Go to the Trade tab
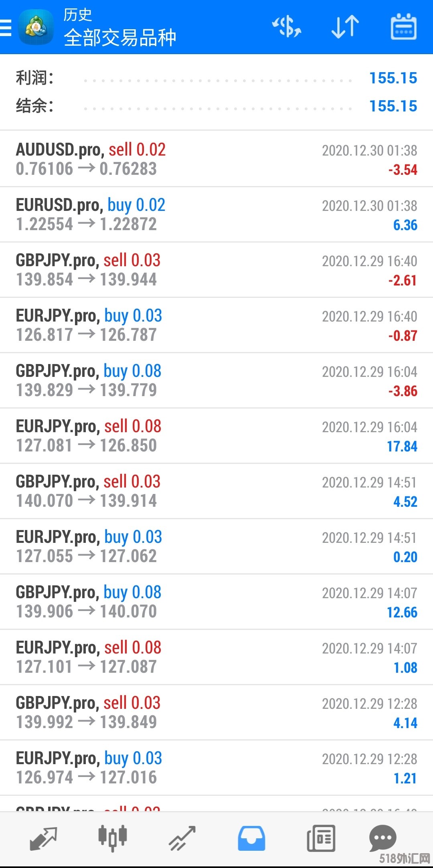The width and height of the screenshot is (433, 868). click(x=182, y=838)
